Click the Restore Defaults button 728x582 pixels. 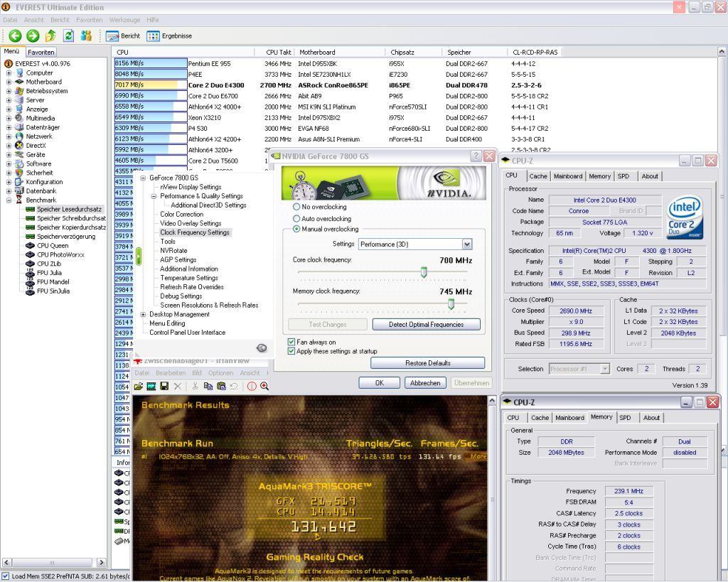(427, 363)
